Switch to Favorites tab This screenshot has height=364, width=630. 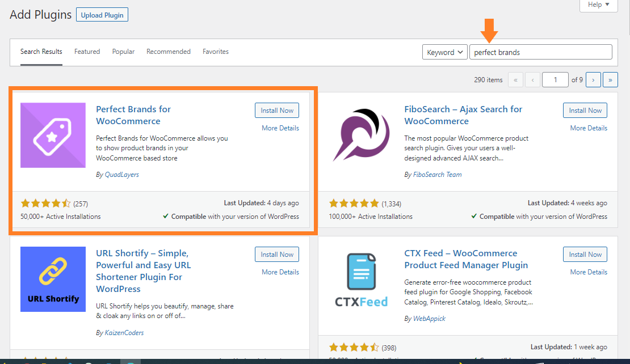pyautogui.click(x=215, y=52)
